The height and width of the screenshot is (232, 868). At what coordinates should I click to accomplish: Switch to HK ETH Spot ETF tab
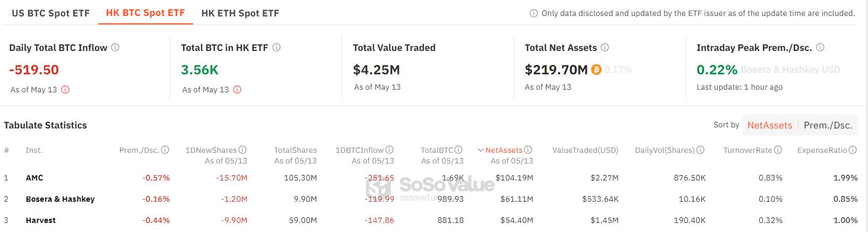click(x=240, y=13)
